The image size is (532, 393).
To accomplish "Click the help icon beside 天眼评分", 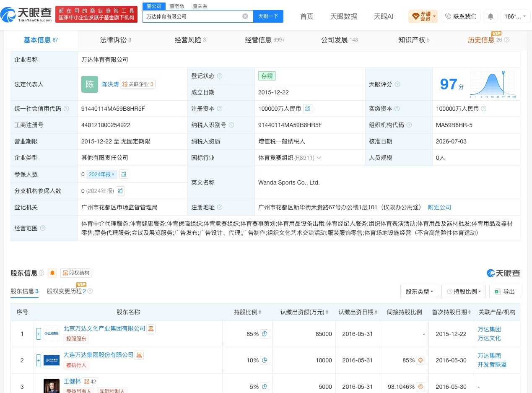I will pyautogui.click(x=397, y=84).
